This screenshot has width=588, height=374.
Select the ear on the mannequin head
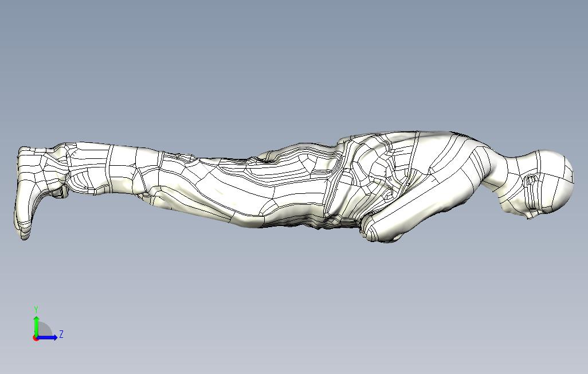coord(530,181)
